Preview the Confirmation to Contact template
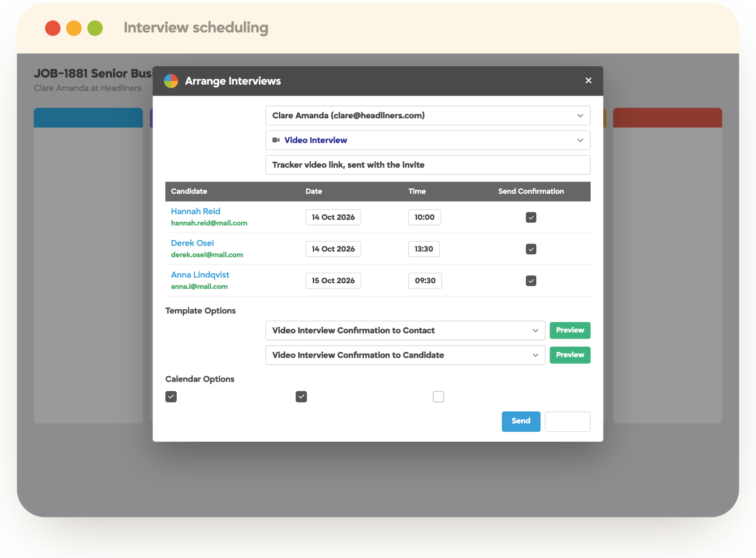This screenshot has height=558, width=756. 570,330
